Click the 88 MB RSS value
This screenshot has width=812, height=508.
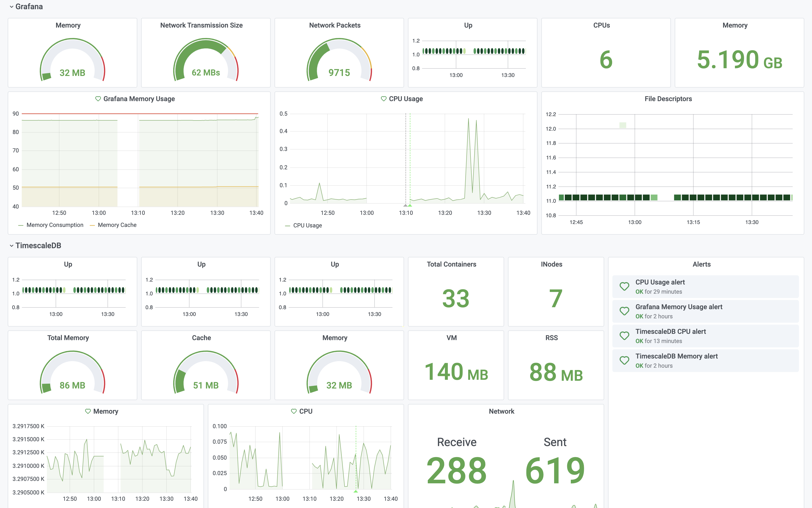pyautogui.click(x=556, y=372)
